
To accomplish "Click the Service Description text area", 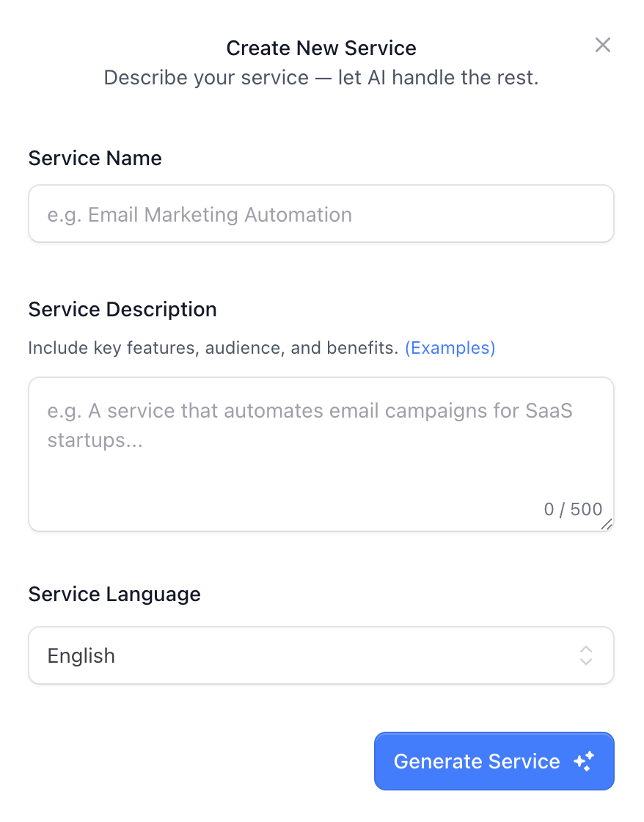I will (x=321, y=440).
